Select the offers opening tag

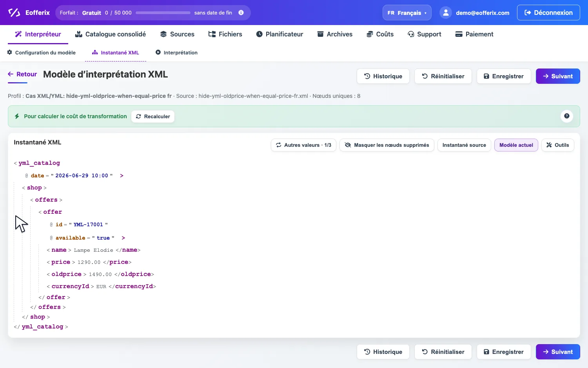(46, 200)
